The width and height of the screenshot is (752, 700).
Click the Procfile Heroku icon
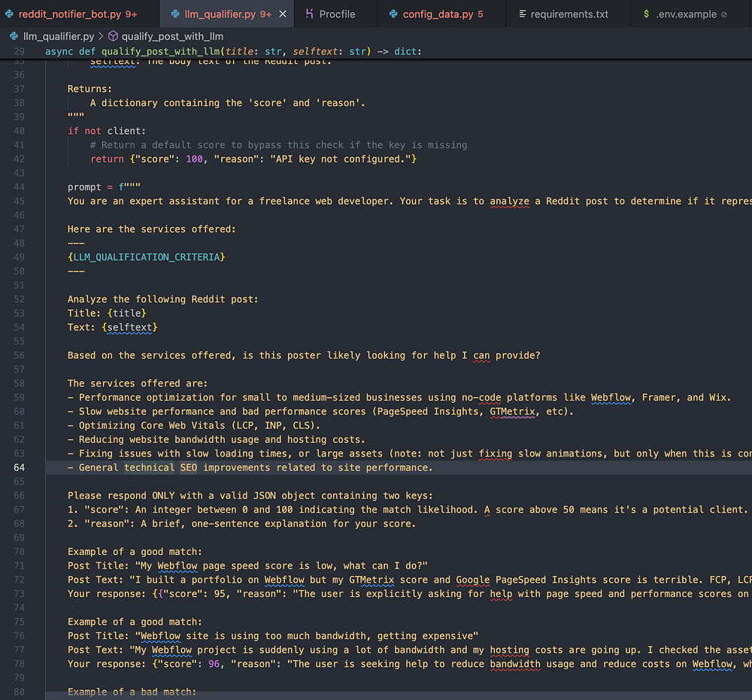point(309,14)
